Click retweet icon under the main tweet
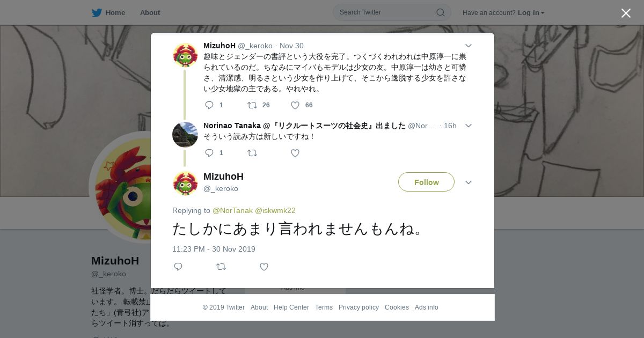 tap(221, 267)
